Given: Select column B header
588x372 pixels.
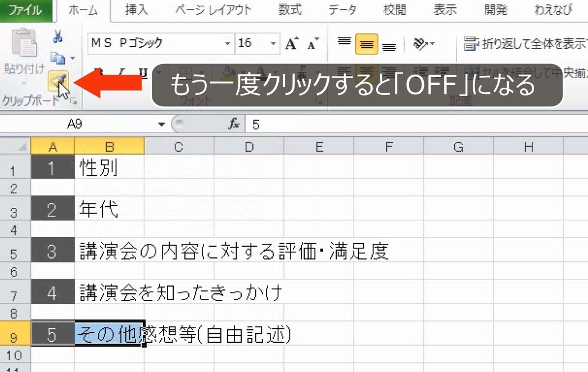Looking at the screenshot, I should 109,146.
